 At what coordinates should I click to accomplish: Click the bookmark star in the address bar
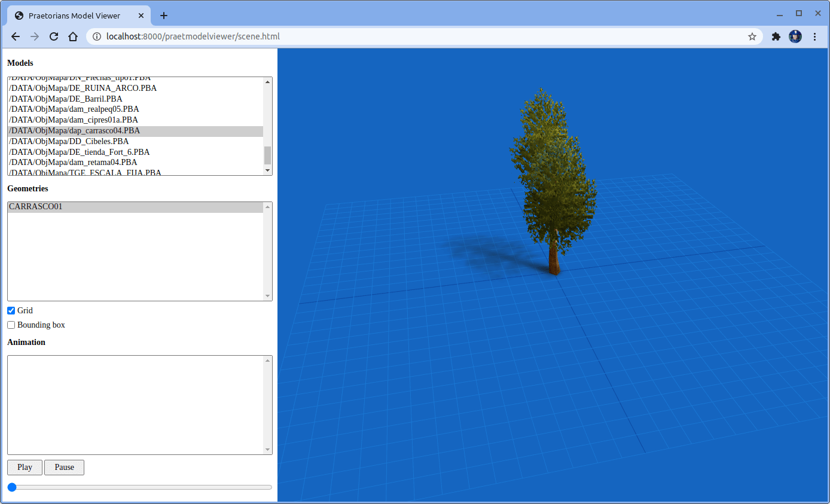point(752,36)
